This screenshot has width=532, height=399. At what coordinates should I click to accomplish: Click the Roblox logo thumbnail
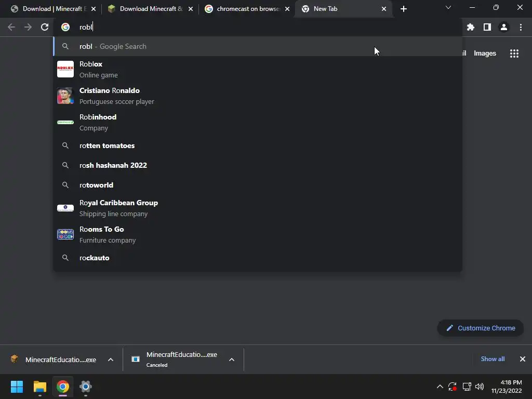click(65, 69)
